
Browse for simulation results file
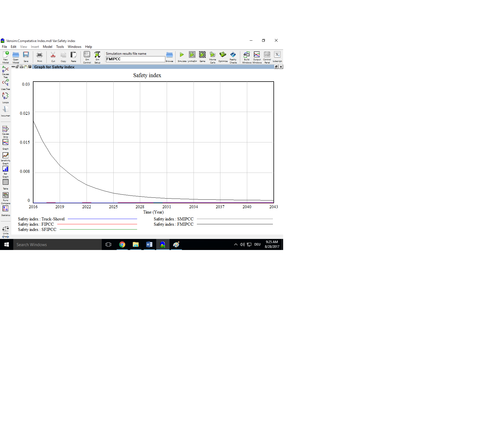point(169,57)
